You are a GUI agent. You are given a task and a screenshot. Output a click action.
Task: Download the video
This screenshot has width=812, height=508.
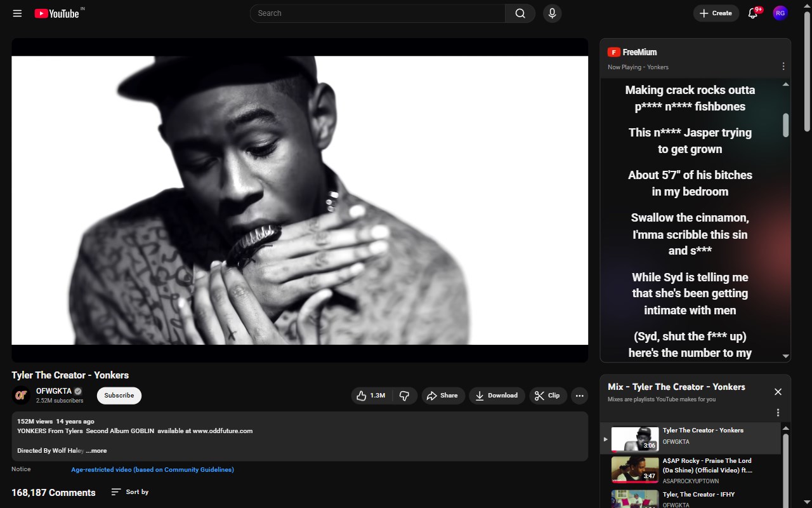497,396
